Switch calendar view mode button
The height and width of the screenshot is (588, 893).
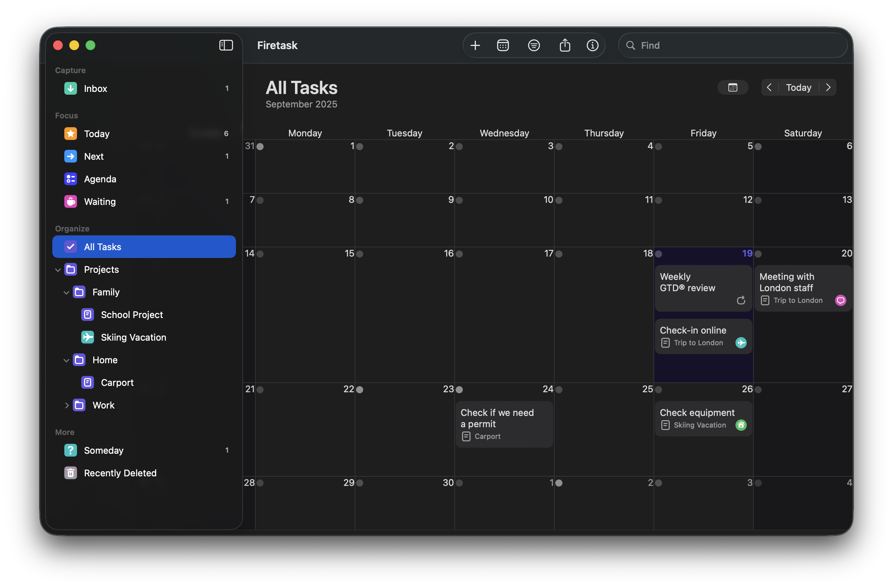(732, 87)
